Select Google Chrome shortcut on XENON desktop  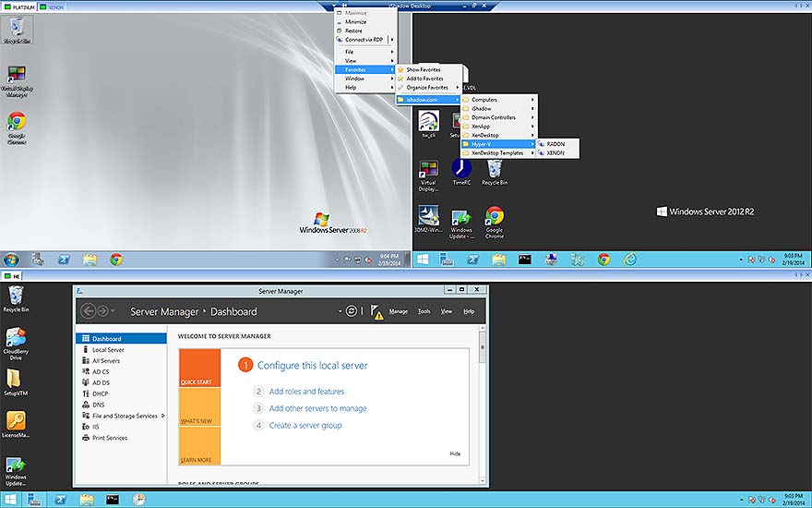pos(495,223)
